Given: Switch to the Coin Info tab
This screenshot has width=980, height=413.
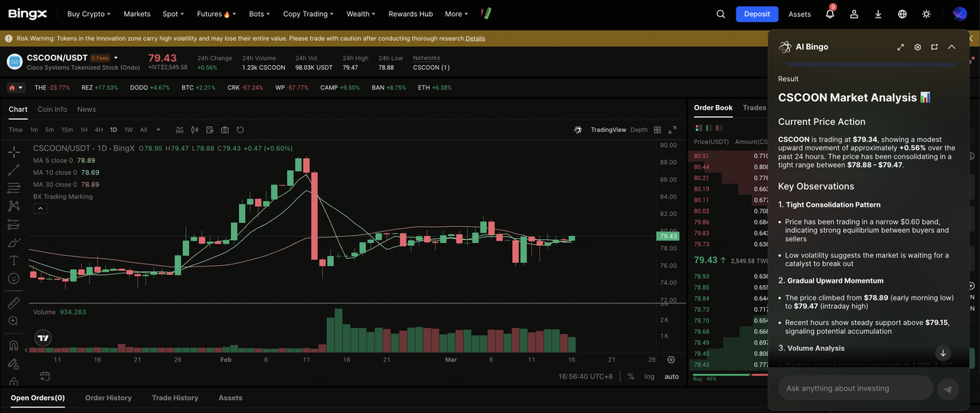Looking at the screenshot, I should (52, 110).
